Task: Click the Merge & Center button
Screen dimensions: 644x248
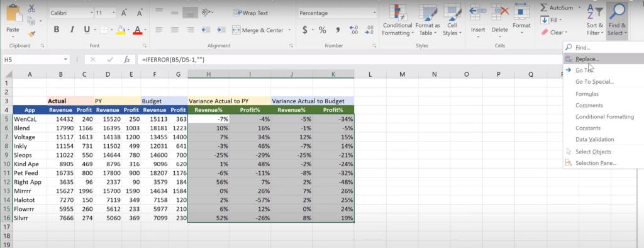Action: click(257, 30)
